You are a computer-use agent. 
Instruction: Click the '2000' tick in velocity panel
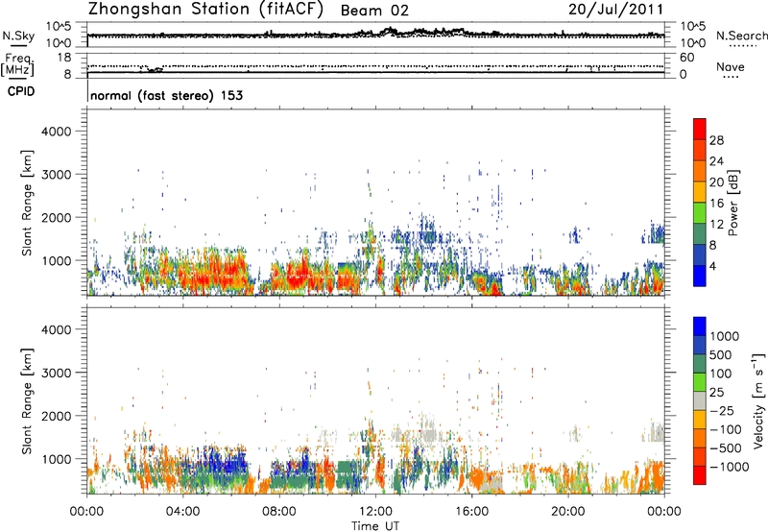(56, 416)
